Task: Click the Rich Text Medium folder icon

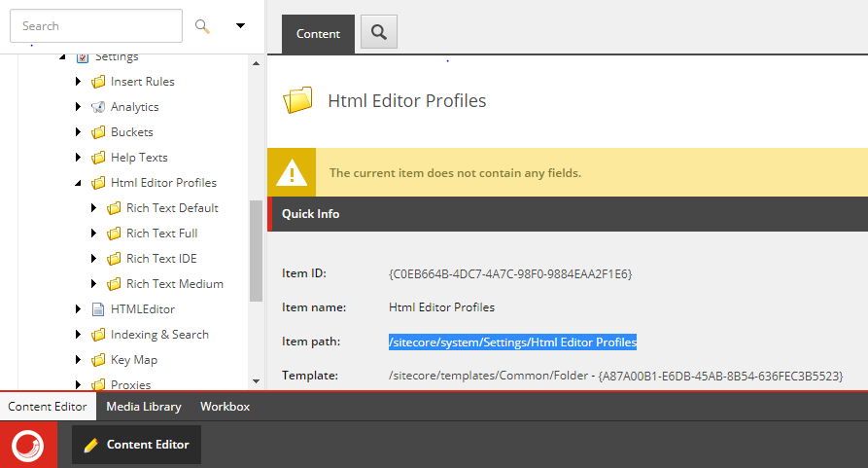Action: pos(114,284)
